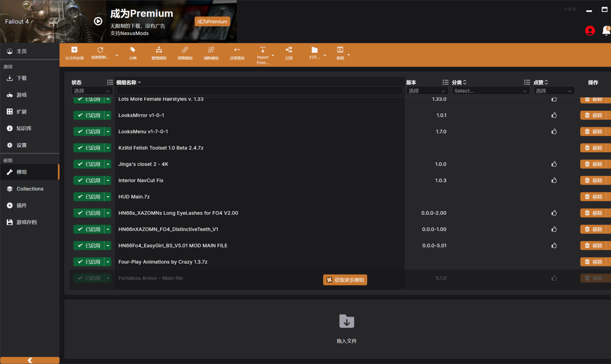Open status dropdown arrow for HUD Main.7z

point(108,196)
